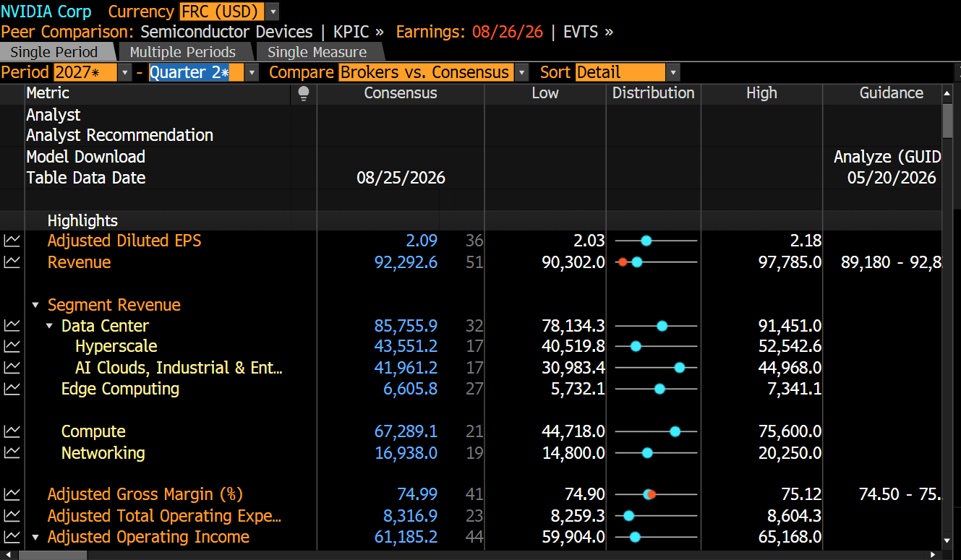Image resolution: width=961 pixels, height=560 pixels.
Task: Click the Semiconductor Devices peer comparison link
Action: [226, 32]
